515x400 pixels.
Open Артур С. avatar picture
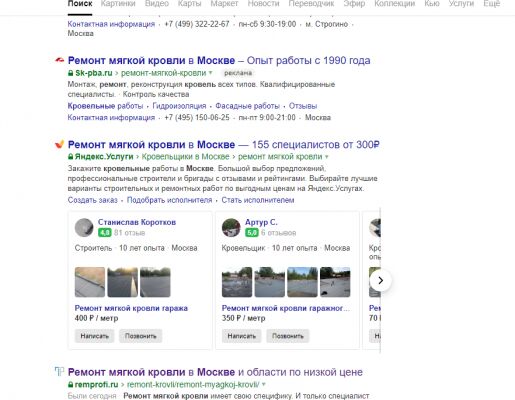[231, 228]
